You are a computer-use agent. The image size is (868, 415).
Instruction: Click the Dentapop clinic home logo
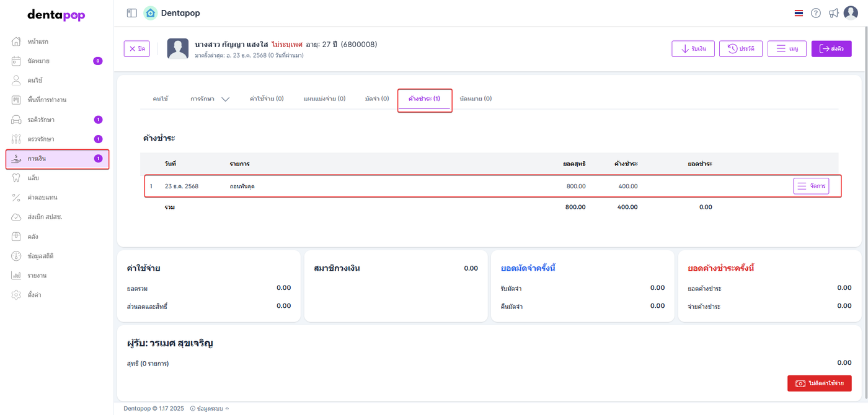(150, 13)
